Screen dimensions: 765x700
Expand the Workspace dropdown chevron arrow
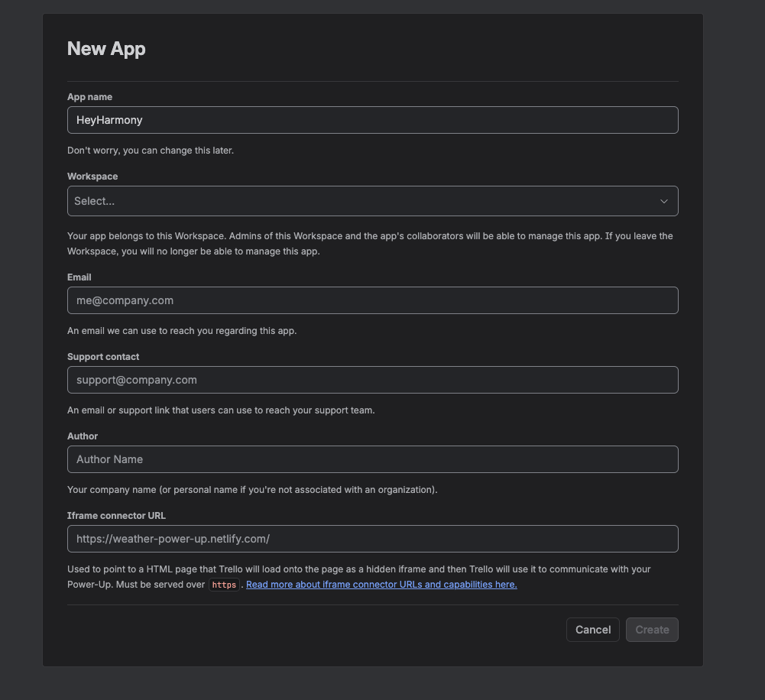(x=663, y=201)
